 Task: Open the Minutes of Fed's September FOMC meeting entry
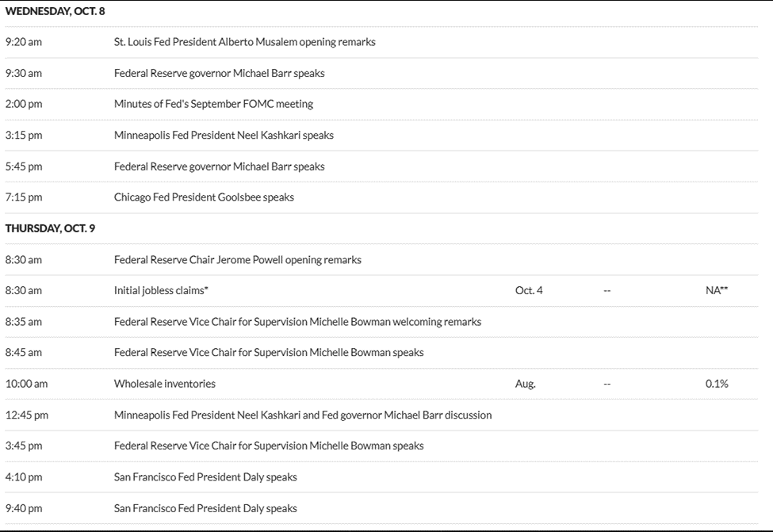[214, 104]
